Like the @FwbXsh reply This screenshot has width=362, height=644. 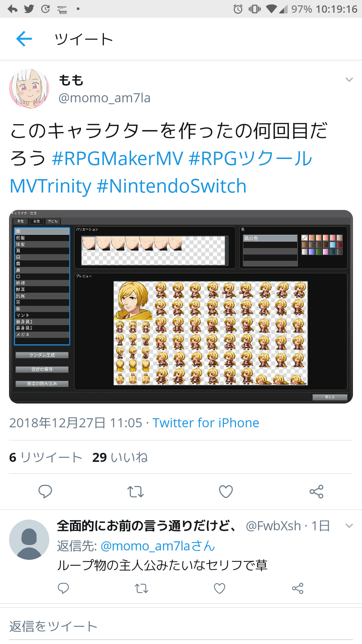(220, 588)
